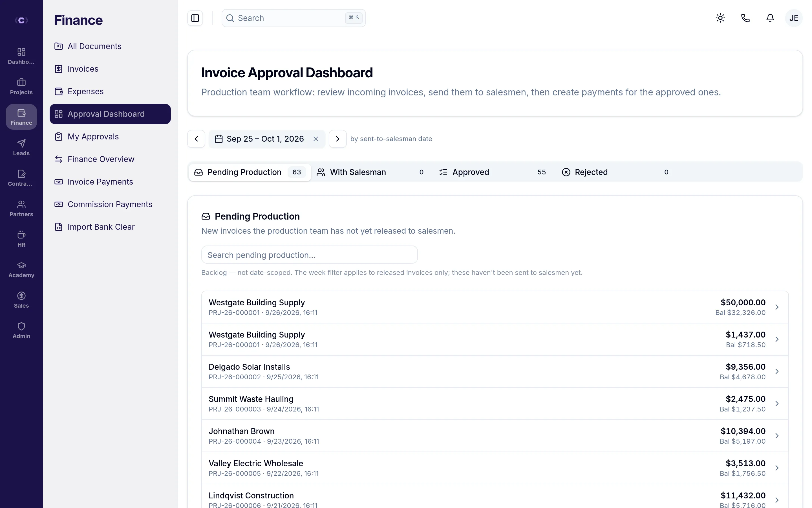The image size is (812, 508).
Task: Expand the Summit Waste Hauling row chevron
Action: pyautogui.click(x=777, y=404)
